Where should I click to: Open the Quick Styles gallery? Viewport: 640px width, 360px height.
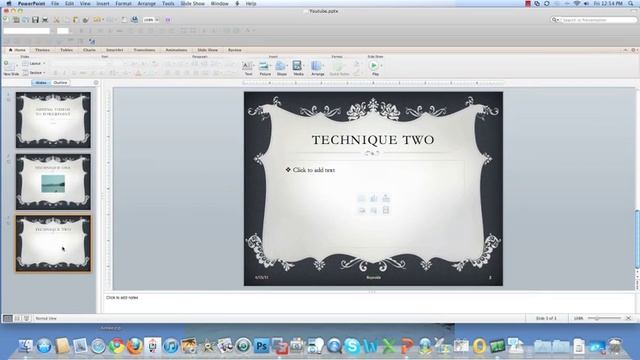pyautogui.click(x=339, y=68)
